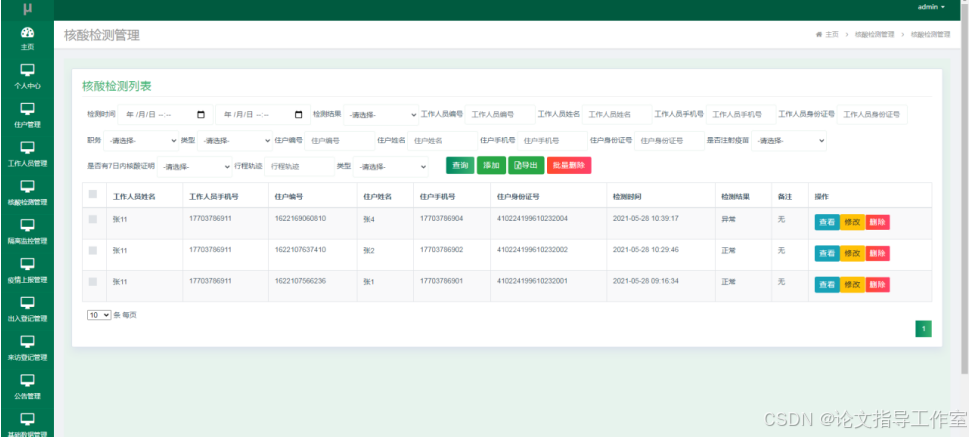Click 修改 for the 张2 row
This screenshot has width=971, height=437.
[x=852, y=253]
